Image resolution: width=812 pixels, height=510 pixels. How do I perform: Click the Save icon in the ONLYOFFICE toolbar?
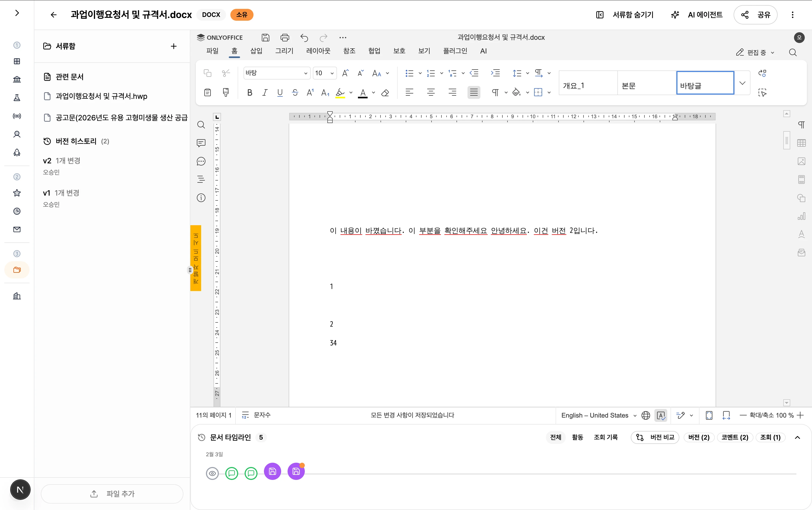pos(265,37)
